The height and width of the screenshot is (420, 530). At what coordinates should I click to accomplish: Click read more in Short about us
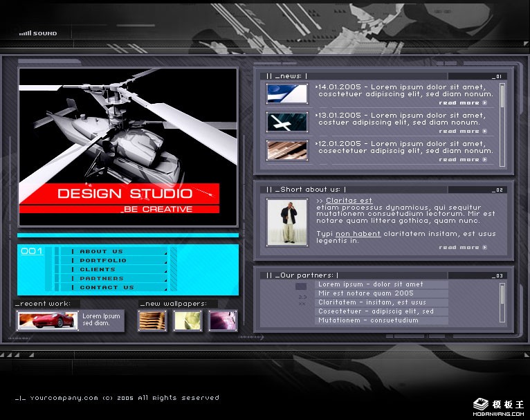pyautogui.click(x=463, y=247)
